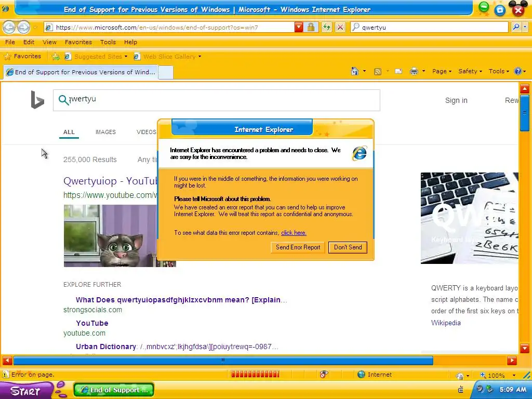Open recent pages dropdown beside Forward arrow

click(x=35, y=28)
